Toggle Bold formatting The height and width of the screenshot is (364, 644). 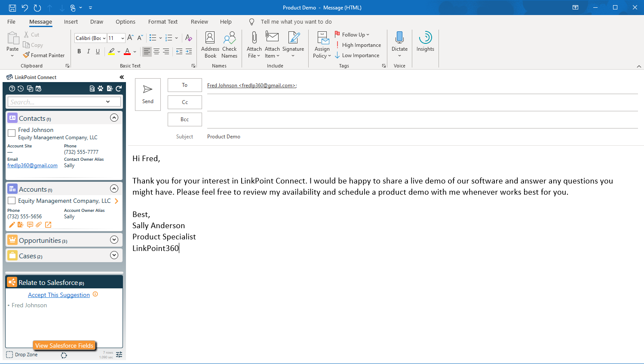tap(79, 52)
